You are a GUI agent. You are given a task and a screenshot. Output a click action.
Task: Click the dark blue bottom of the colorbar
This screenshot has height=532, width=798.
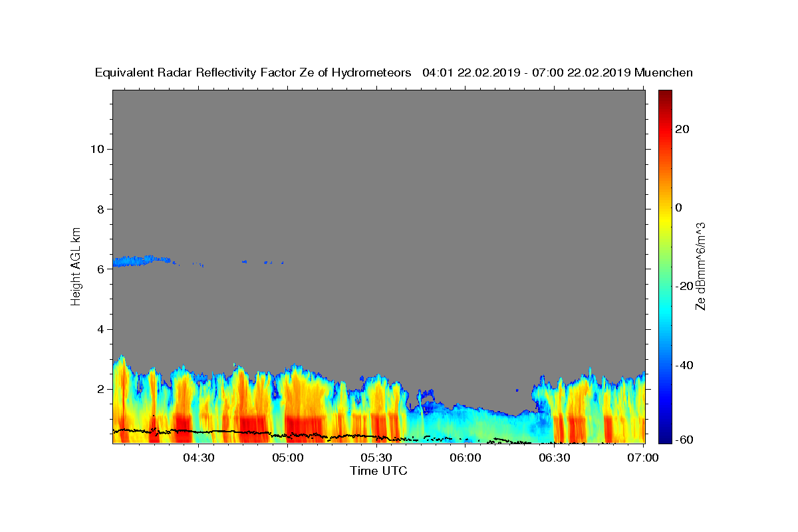click(x=665, y=436)
